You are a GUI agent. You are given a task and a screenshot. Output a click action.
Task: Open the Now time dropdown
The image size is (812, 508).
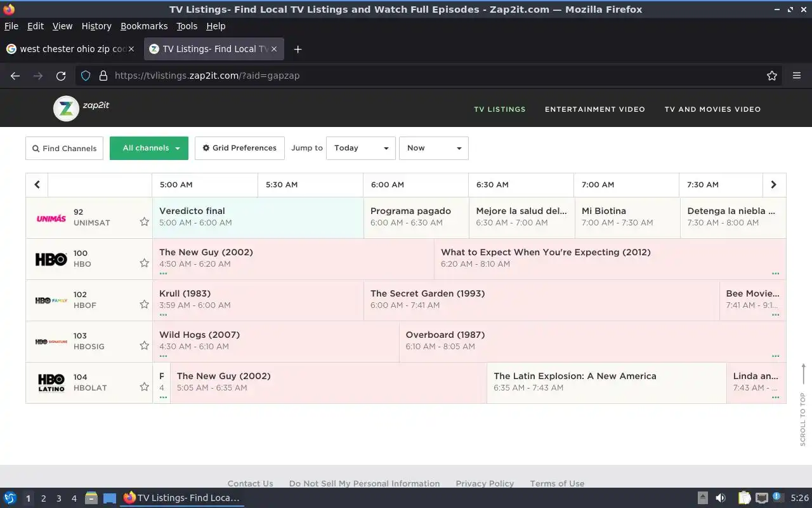[x=434, y=148]
